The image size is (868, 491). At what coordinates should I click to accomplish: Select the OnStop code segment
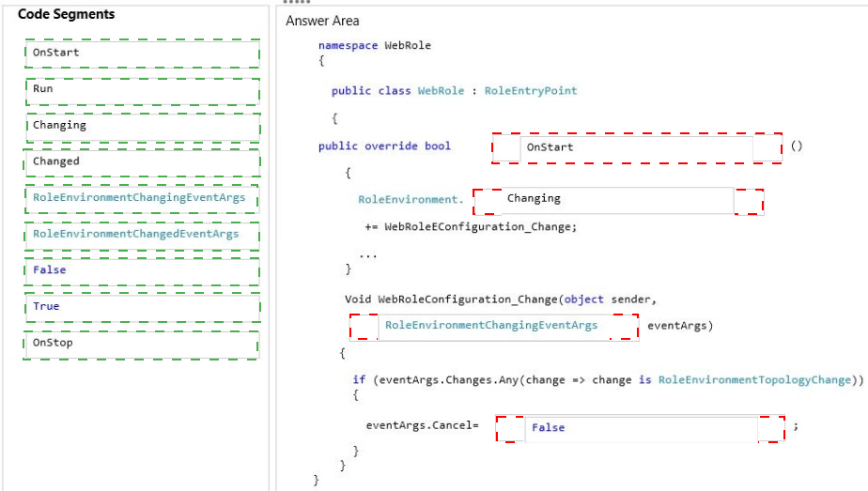click(x=141, y=345)
